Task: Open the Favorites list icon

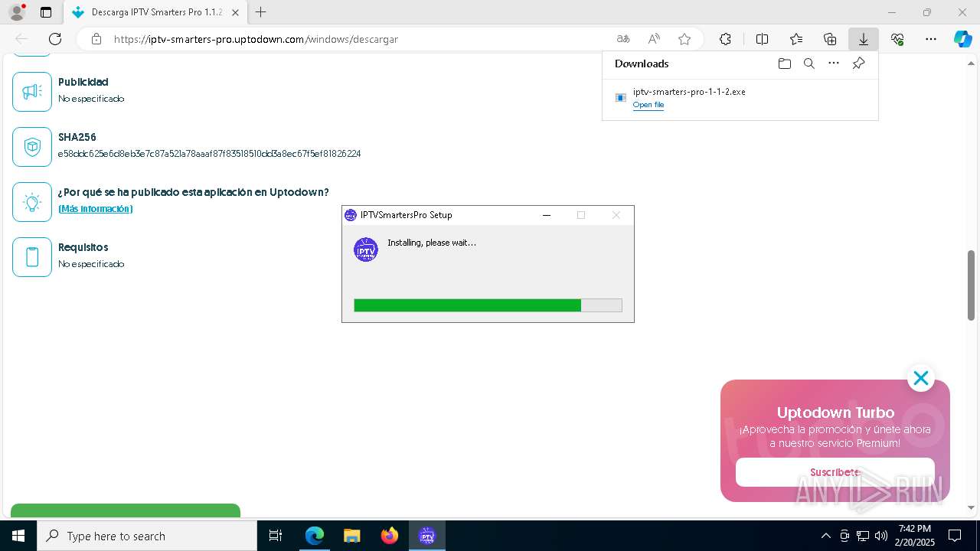Action: click(x=796, y=39)
